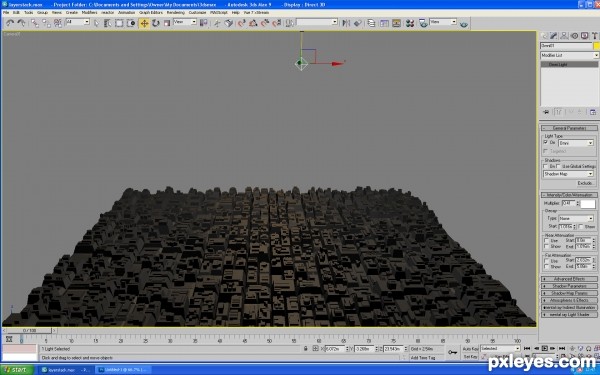Screen dimensions: 600x375
Task: Activate the Select and Scale tool
Action: pyautogui.click(x=167, y=23)
